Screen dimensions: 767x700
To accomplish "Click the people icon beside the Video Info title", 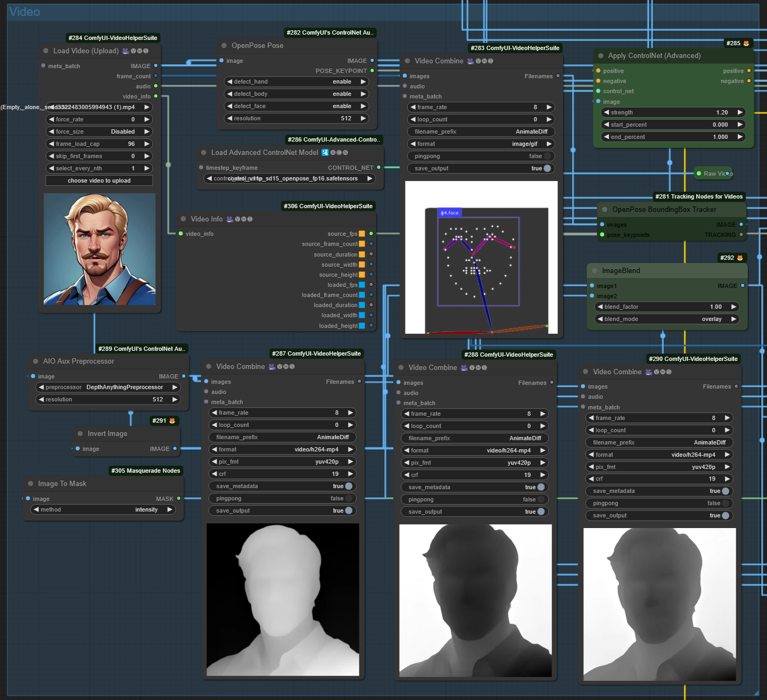I will [x=229, y=219].
